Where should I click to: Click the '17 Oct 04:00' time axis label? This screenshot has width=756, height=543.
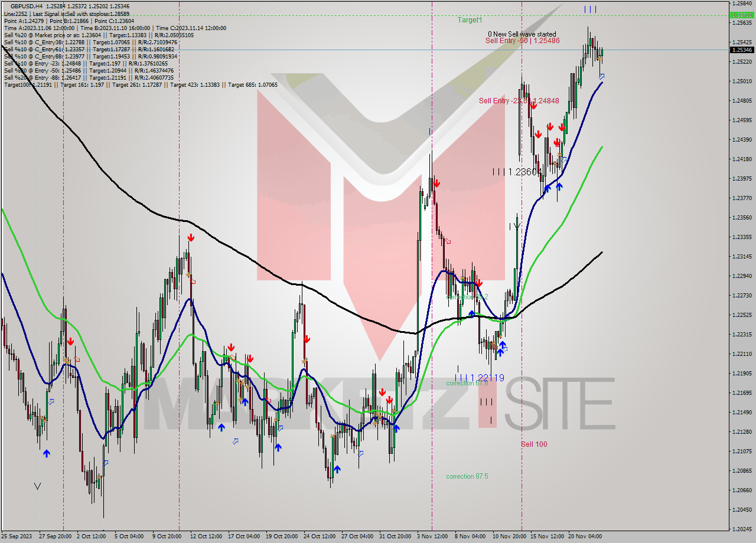pos(244,537)
